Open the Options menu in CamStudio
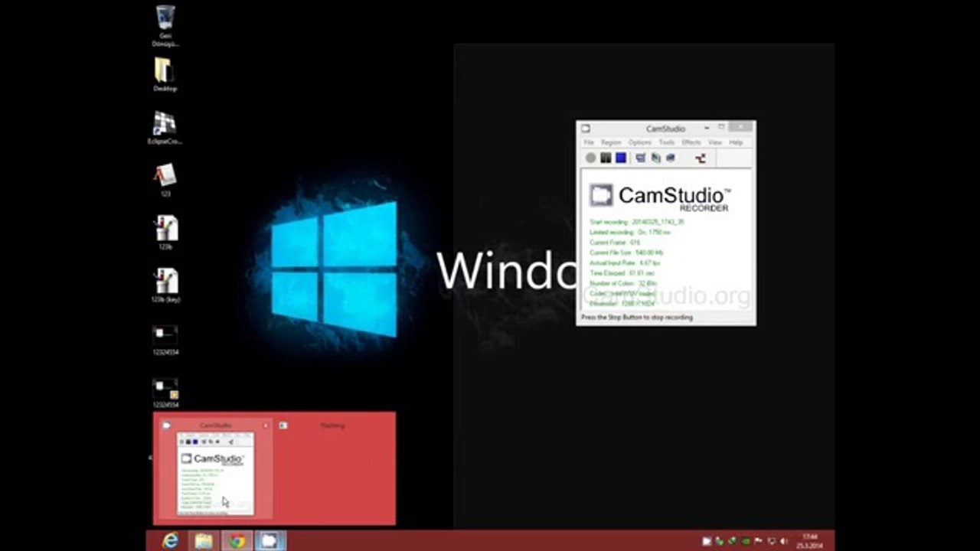The width and height of the screenshot is (980, 551). click(640, 142)
